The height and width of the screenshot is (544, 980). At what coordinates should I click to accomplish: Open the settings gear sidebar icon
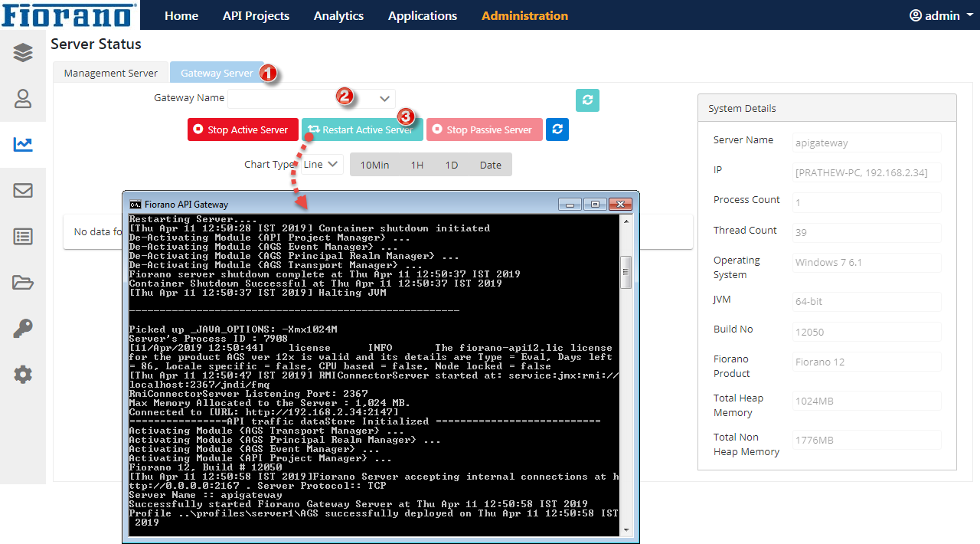[x=23, y=375]
